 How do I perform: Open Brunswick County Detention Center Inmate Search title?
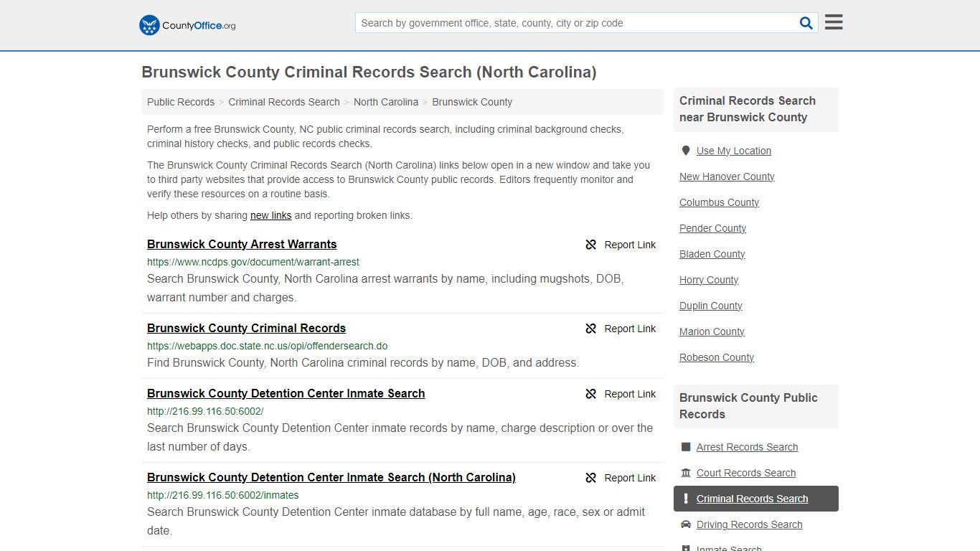tap(286, 393)
